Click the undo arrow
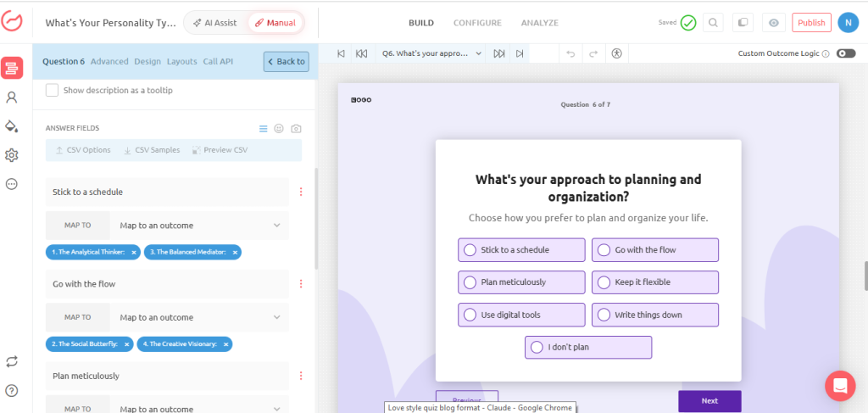The height and width of the screenshot is (413, 868). [x=571, y=53]
